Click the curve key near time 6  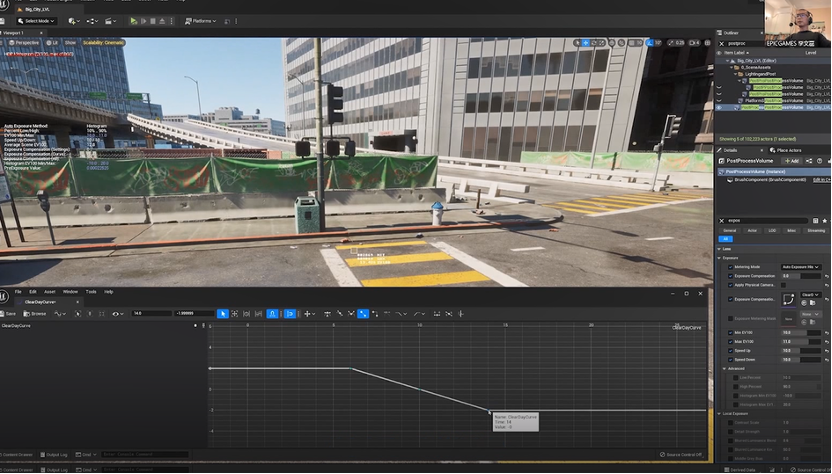coord(351,368)
